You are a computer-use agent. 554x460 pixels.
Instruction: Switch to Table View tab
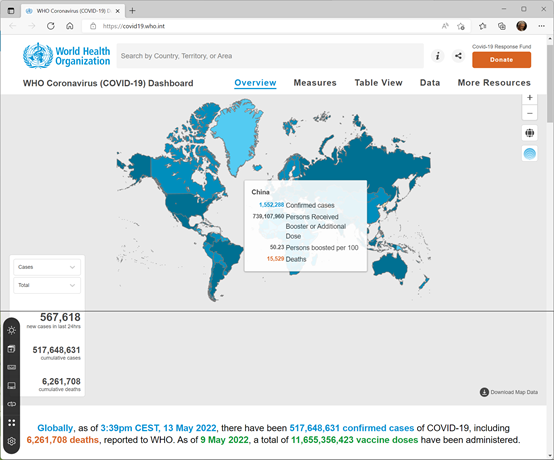tap(378, 83)
